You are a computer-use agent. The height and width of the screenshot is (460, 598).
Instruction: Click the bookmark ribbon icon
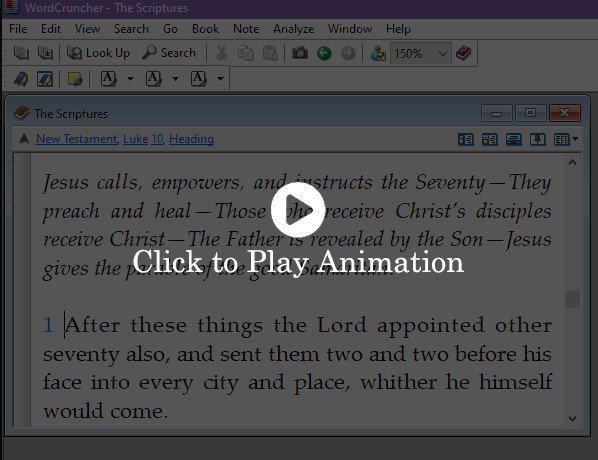pos(21,79)
